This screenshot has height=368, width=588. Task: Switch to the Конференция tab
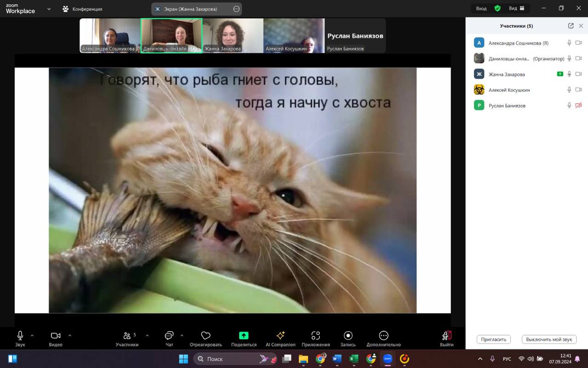coord(83,9)
